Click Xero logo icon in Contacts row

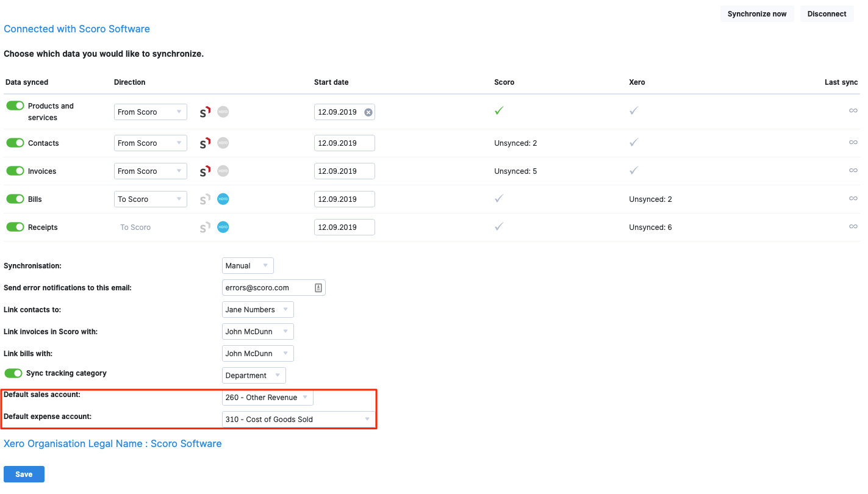click(x=223, y=143)
